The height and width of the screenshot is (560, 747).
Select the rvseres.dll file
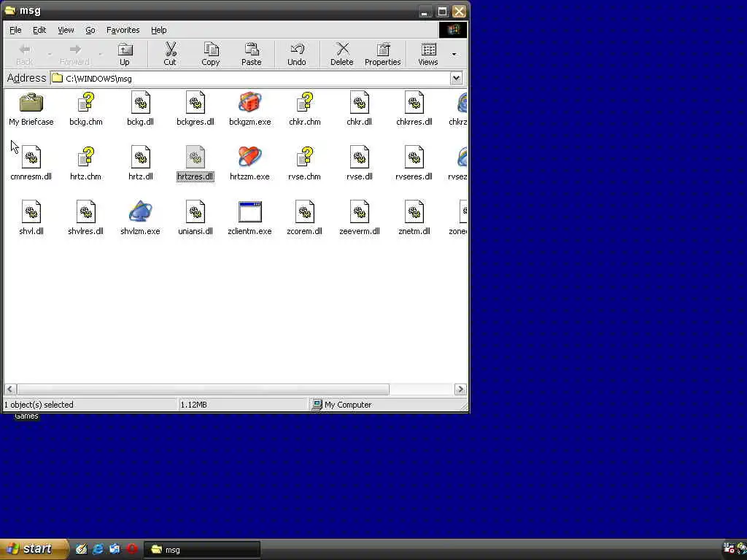414,164
